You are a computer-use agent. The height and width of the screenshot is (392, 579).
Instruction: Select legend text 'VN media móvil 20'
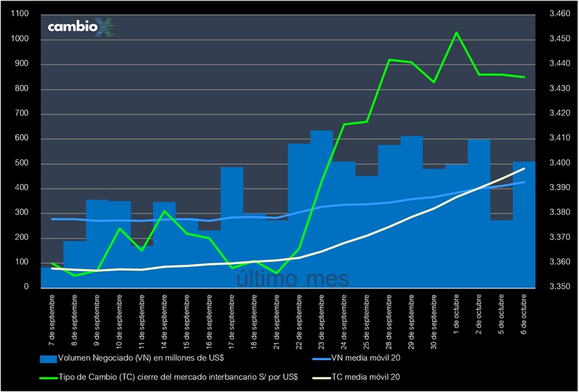click(366, 358)
